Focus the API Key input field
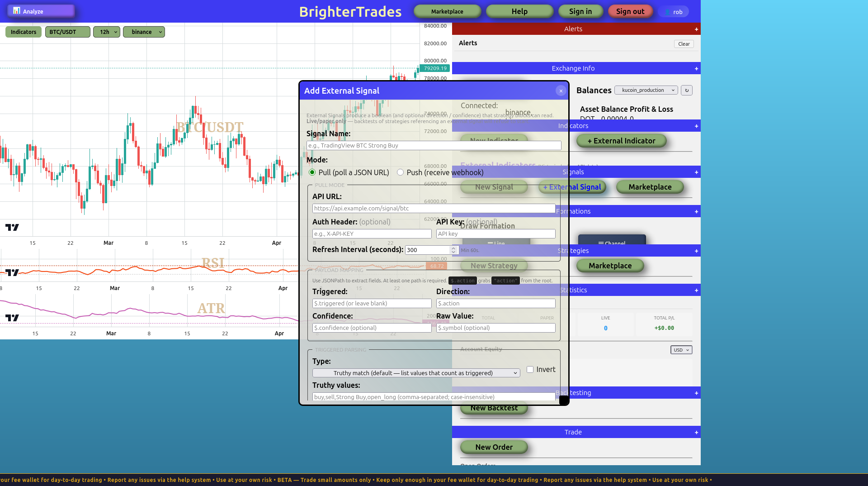868x486 pixels. (495, 234)
